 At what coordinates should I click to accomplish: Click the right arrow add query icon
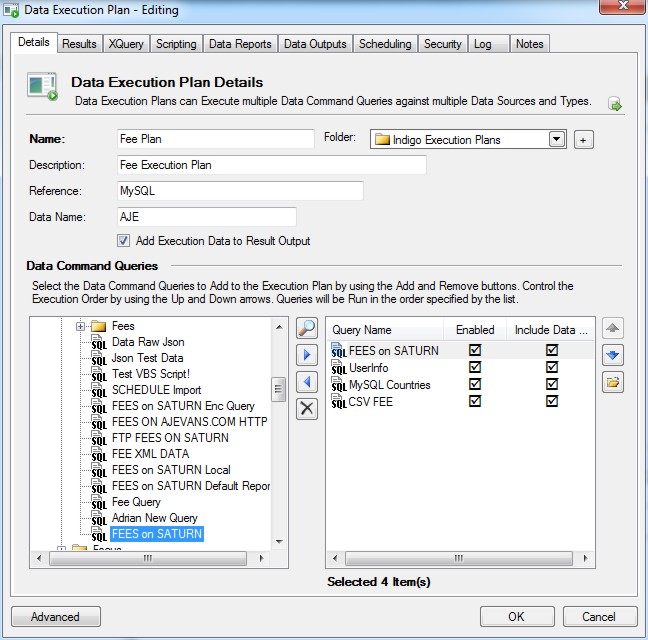[308, 355]
